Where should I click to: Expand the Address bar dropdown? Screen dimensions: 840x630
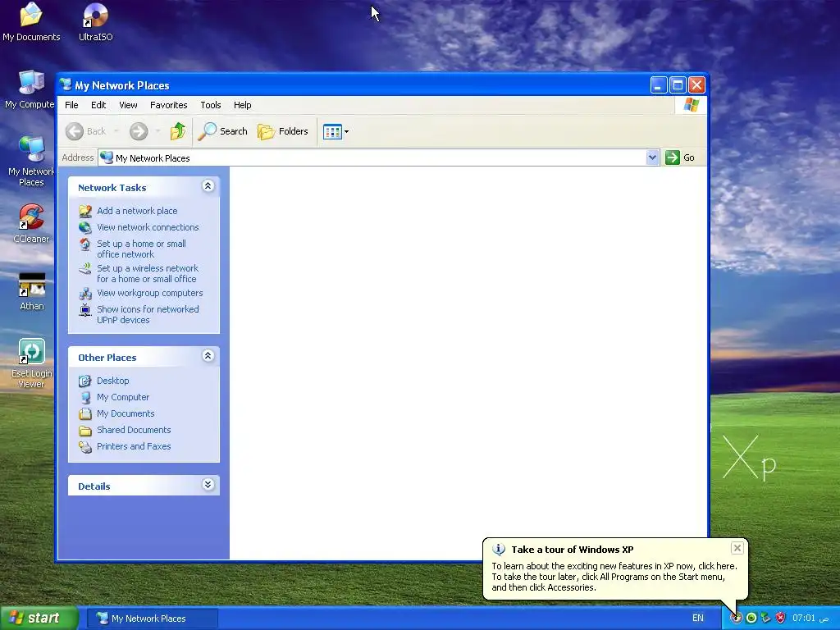[x=652, y=157]
